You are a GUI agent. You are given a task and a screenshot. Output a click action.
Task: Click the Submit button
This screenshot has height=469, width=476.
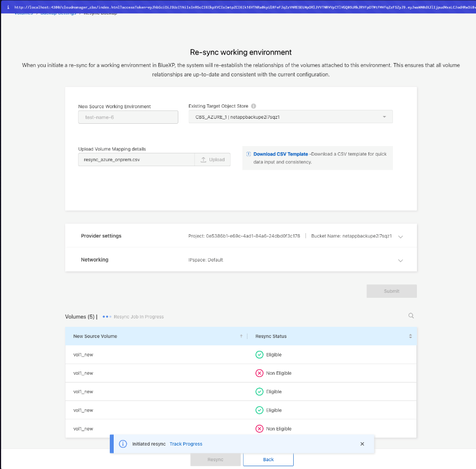[x=391, y=291]
